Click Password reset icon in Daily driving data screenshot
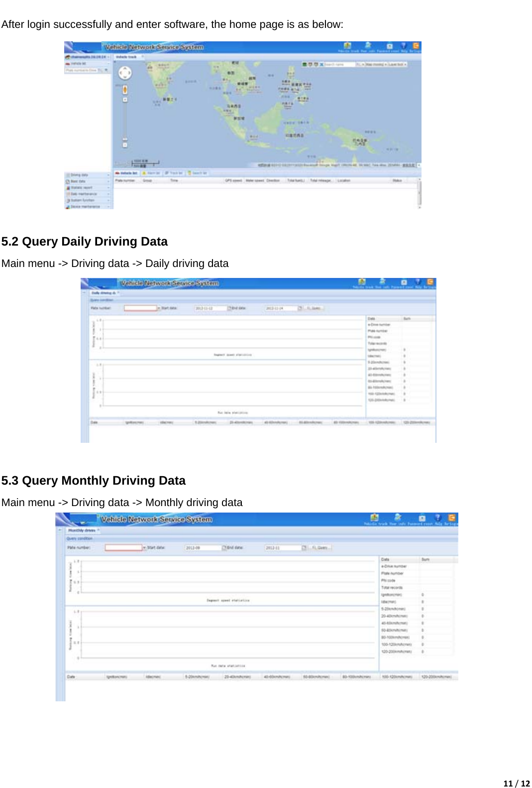The width and height of the screenshot is (532, 788). click(x=404, y=282)
